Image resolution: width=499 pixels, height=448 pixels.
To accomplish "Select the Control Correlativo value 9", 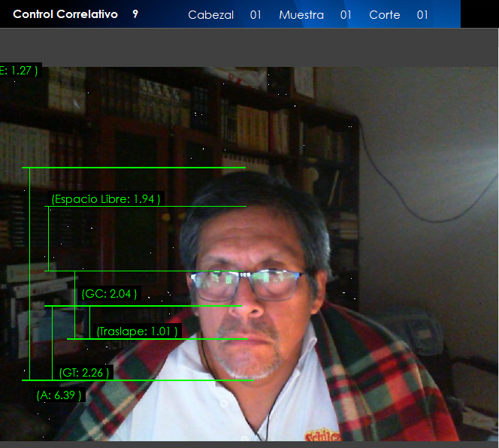I will coord(135,14).
